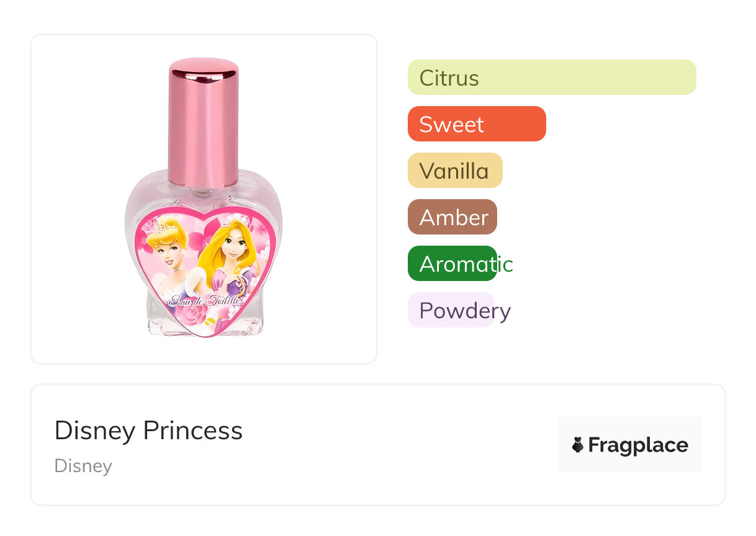The width and height of the screenshot is (756, 536).
Task: Click the gray Disney brand name below title
Action: 83,466
